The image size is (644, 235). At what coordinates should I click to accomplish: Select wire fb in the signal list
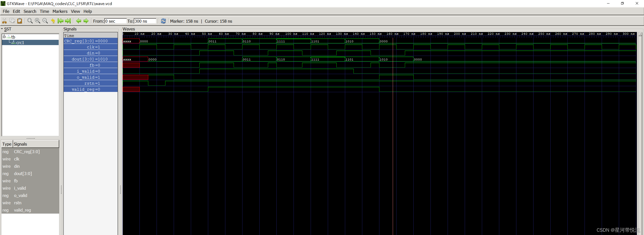[30, 181]
